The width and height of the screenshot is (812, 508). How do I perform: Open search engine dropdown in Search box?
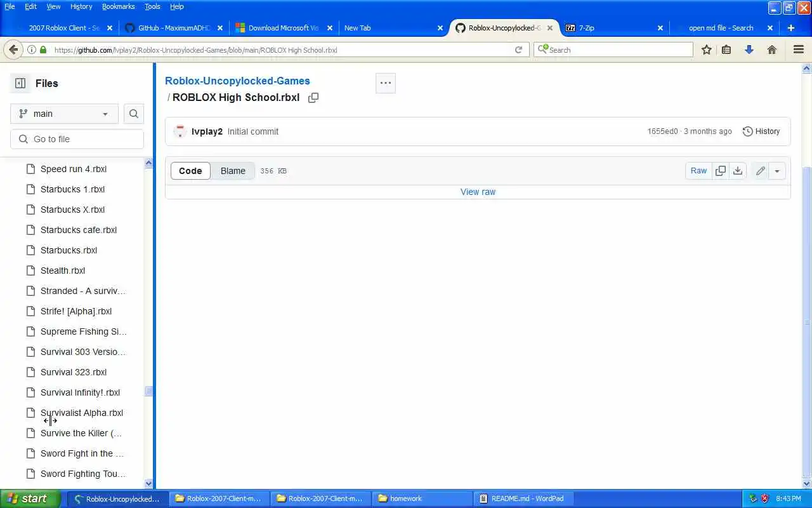(x=543, y=50)
